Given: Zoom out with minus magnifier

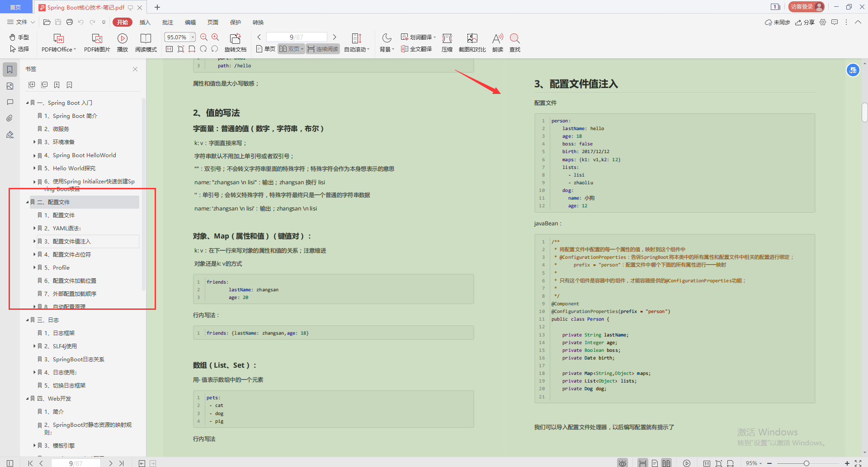Looking at the screenshot, I should (x=204, y=37).
